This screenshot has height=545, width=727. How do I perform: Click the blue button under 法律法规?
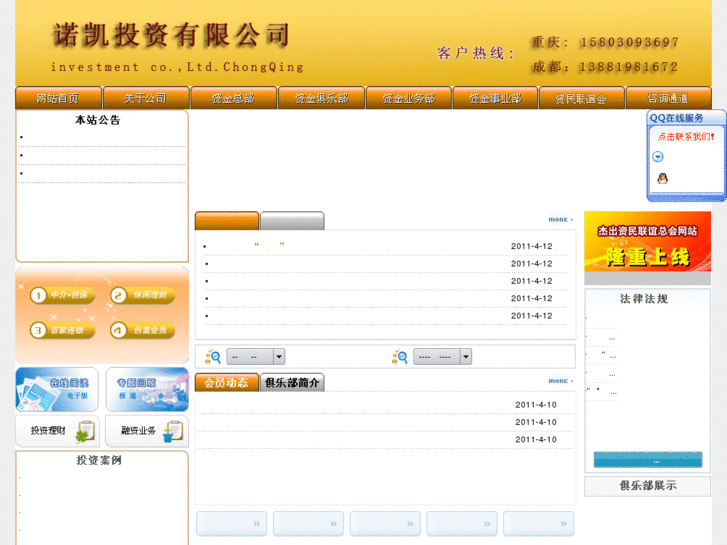click(648, 460)
